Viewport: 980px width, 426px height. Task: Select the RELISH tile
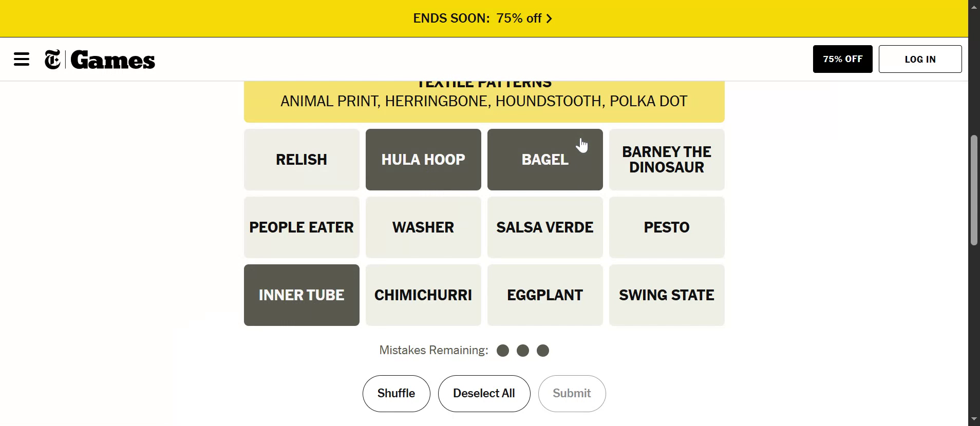tap(301, 160)
